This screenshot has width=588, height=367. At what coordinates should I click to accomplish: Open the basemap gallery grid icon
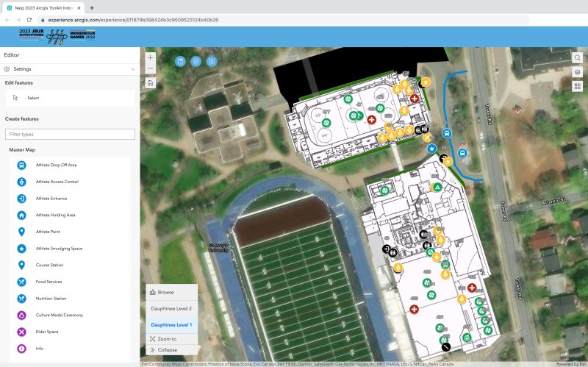[x=577, y=86]
